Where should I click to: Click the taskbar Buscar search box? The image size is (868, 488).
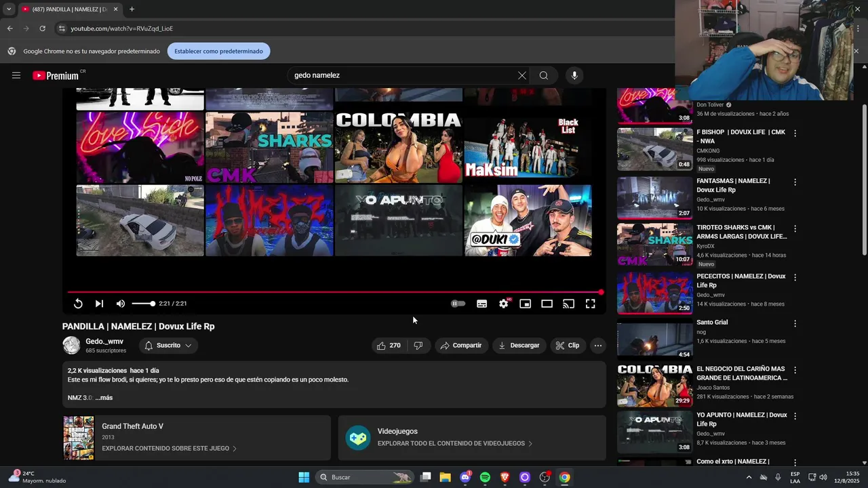pyautogui.click(x=365, y=477)
